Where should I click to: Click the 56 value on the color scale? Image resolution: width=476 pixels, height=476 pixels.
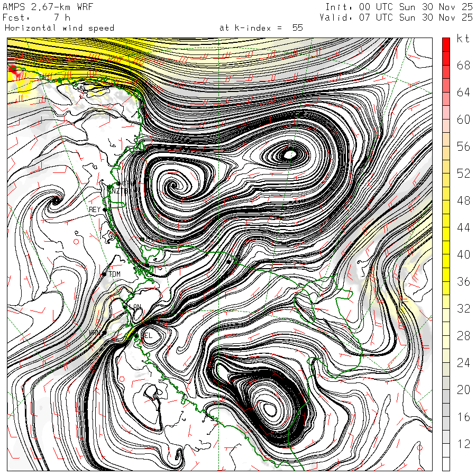click(x=463, y=147)
